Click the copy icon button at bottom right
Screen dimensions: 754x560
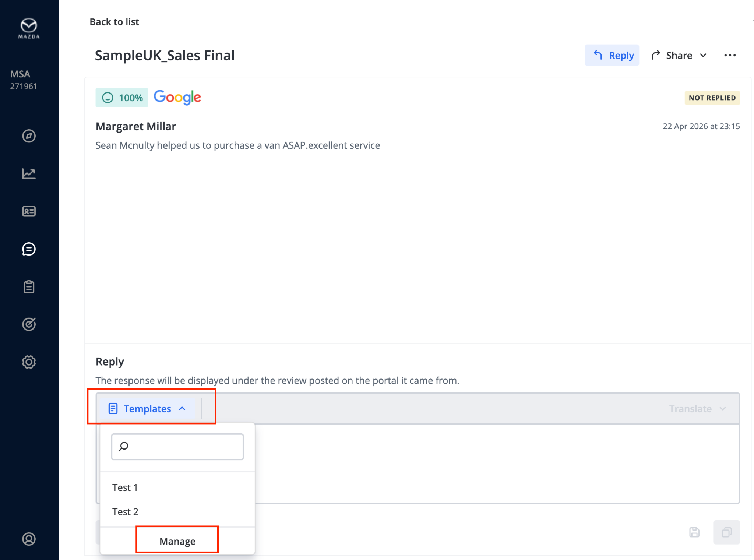pyautogui.click(x=726, y=532)
